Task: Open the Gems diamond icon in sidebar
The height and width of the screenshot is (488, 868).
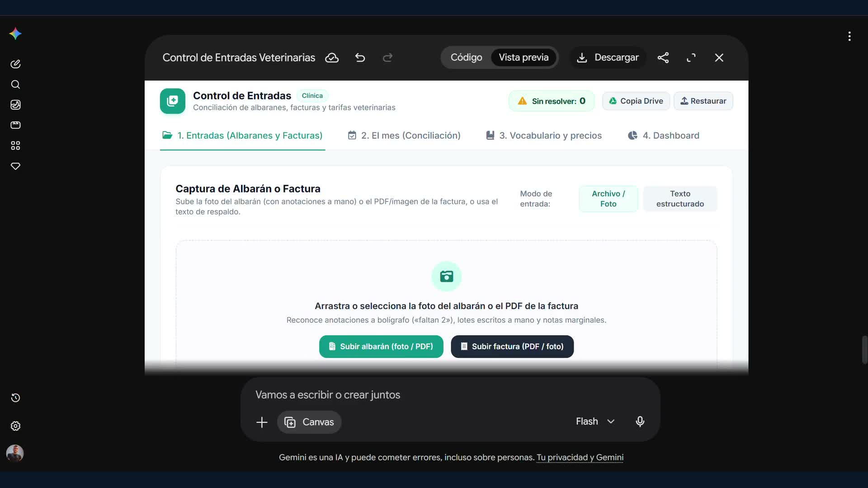Action: point(15,166)
